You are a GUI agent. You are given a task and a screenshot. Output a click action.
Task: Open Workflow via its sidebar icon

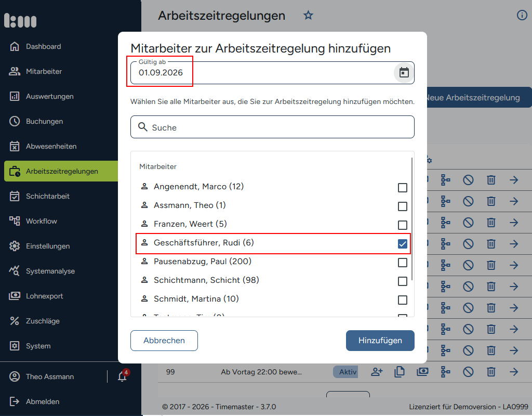(x=14, y=221)
